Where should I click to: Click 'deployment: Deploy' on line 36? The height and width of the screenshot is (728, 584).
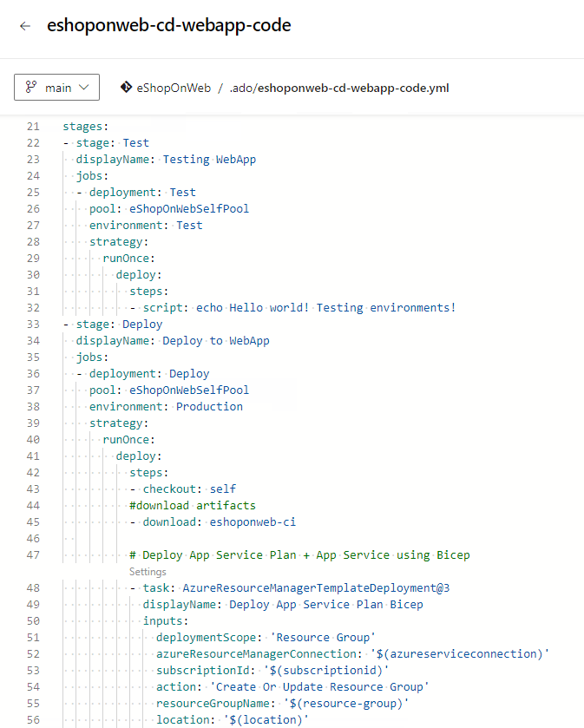point(149,374)
